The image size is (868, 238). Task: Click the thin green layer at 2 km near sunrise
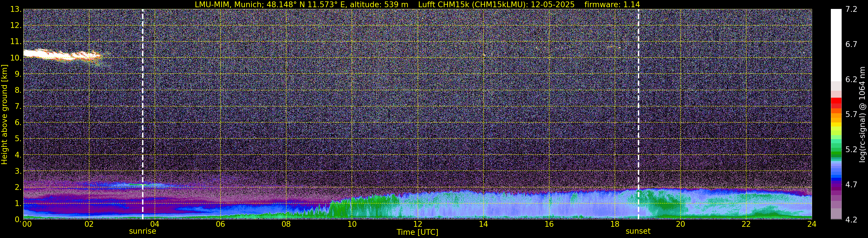[138, 184]
